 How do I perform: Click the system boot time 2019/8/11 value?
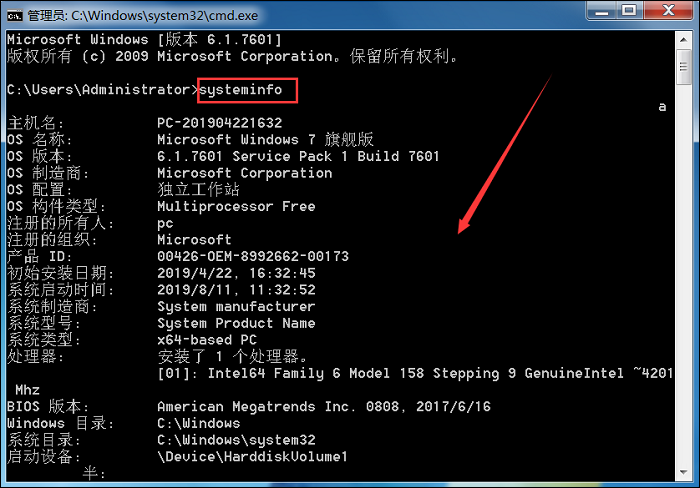[x=236, y=290]
